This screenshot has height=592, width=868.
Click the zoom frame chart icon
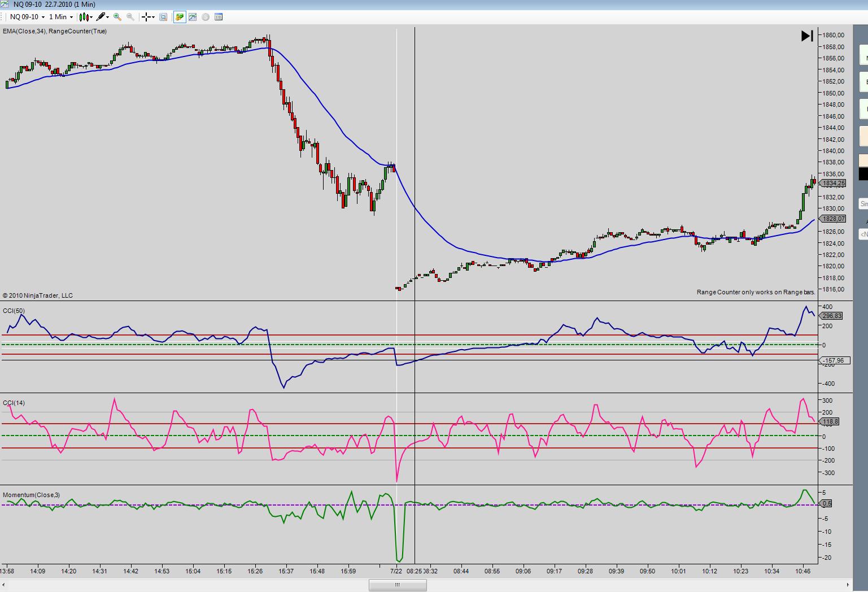coord(163,17)
